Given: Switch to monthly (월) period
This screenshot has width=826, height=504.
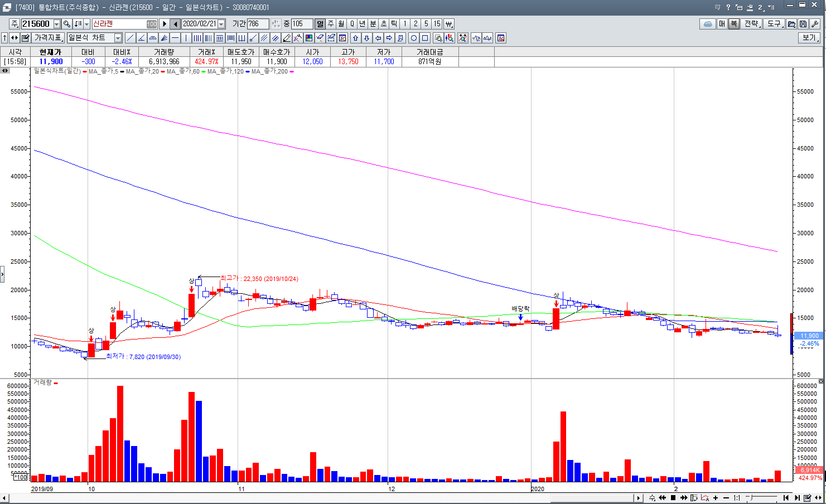Looking at the screenshot, I should click(x=341, y=24).
